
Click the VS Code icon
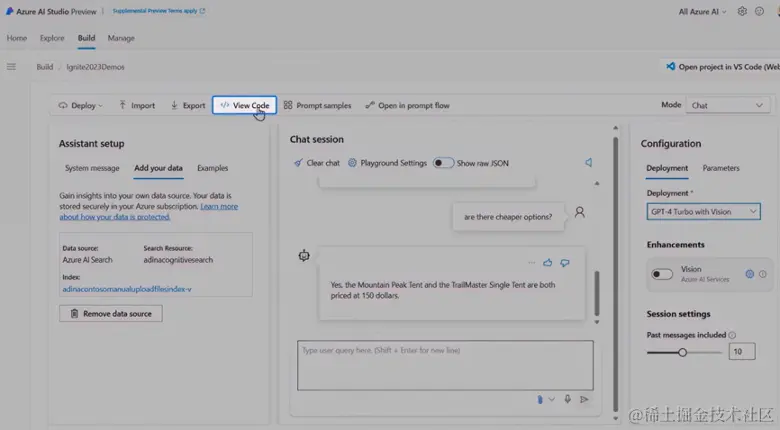pos(671,66)
